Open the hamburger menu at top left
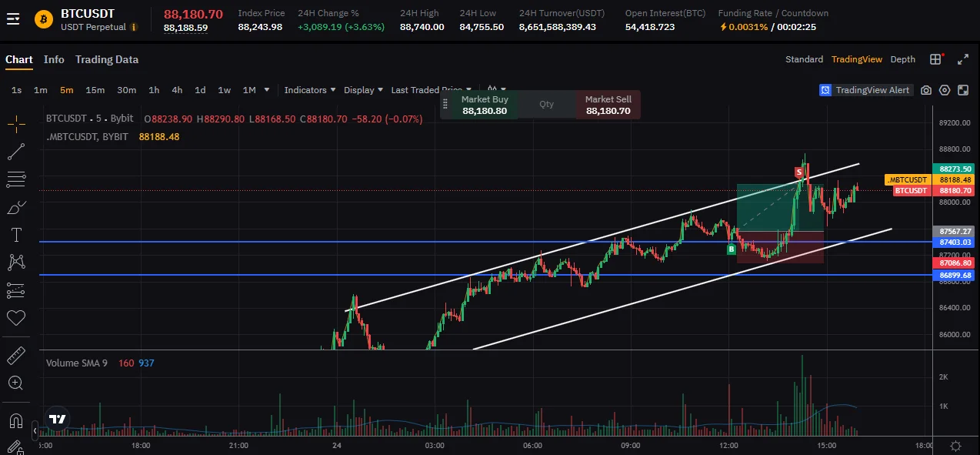980x455 pixels. coord(13,19)
